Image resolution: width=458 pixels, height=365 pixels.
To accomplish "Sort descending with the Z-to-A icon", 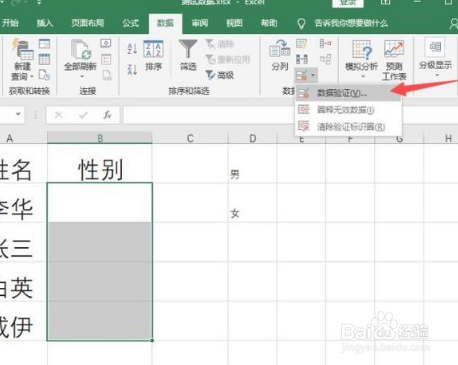I will coord(132,69).
